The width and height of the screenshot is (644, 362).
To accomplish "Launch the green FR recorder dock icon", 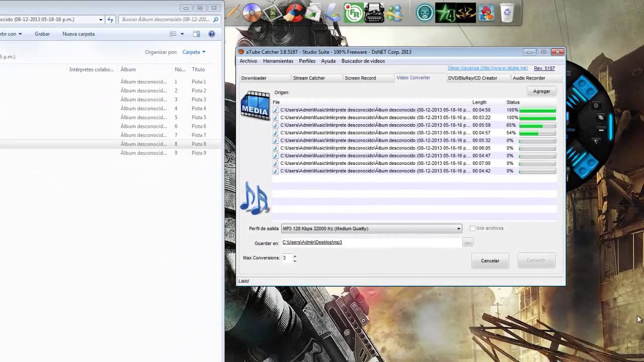I will pos(353,13).
